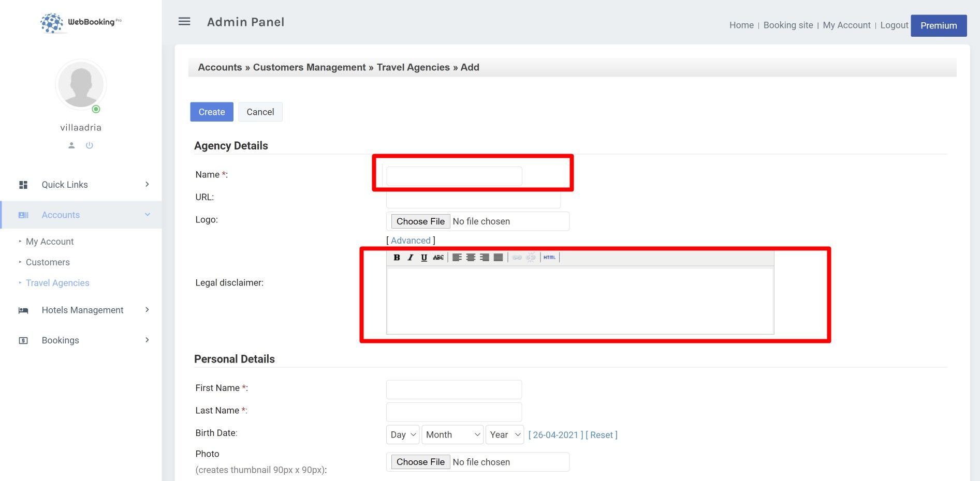Viewport: 980px width, 481px height.
Task: Click the blue Create button
Action: click(x=212, y=112)
